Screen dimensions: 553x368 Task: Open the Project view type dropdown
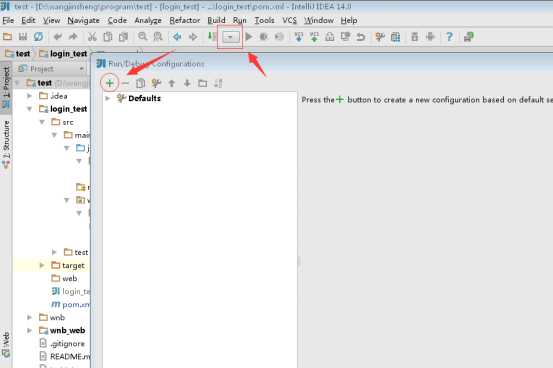point(82,68)
